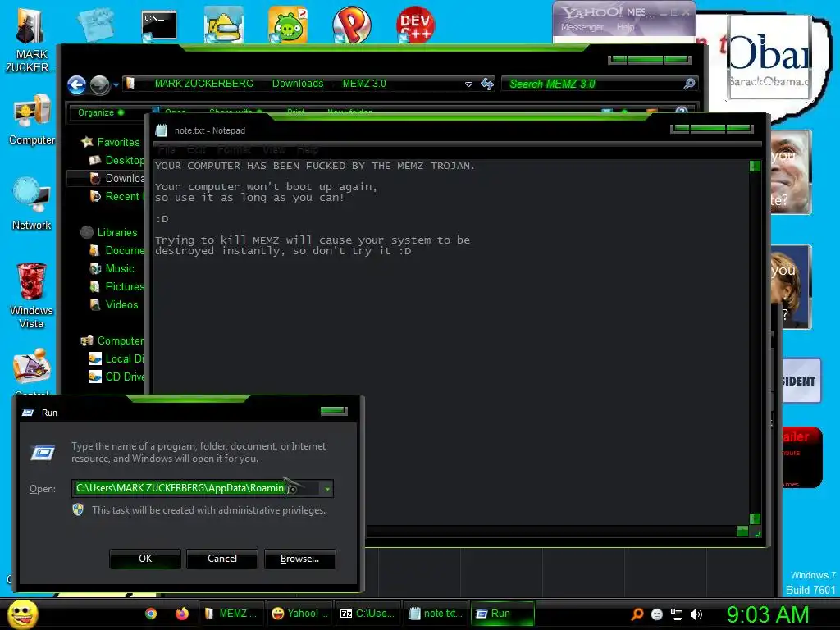The width and height of the screenshot is (840, 630).
Task: Click MEMZ 3.0 in address breadcrumb
Action: (x=364, y=84)
